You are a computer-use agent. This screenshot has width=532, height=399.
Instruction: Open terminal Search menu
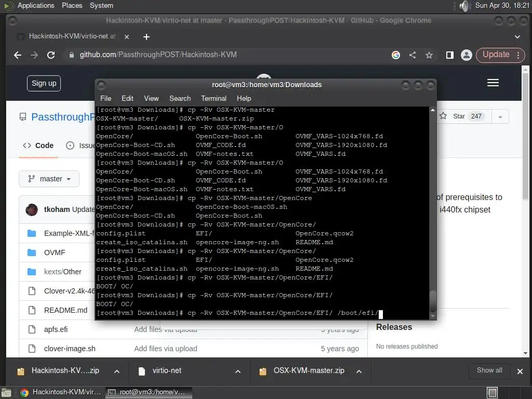click(180, 98)
